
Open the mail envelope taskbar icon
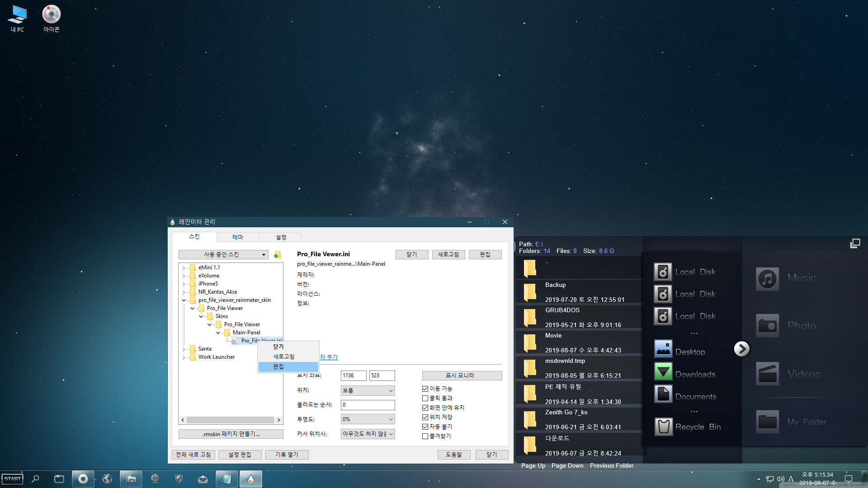click(203, 479)
